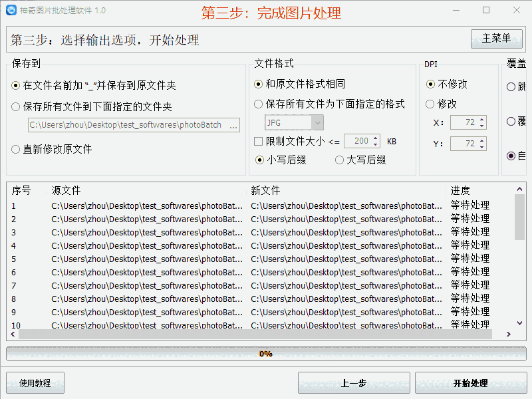Screen dimensions: 532x399
Task: Click the list scroll up arrow
Action: (519, 189)
